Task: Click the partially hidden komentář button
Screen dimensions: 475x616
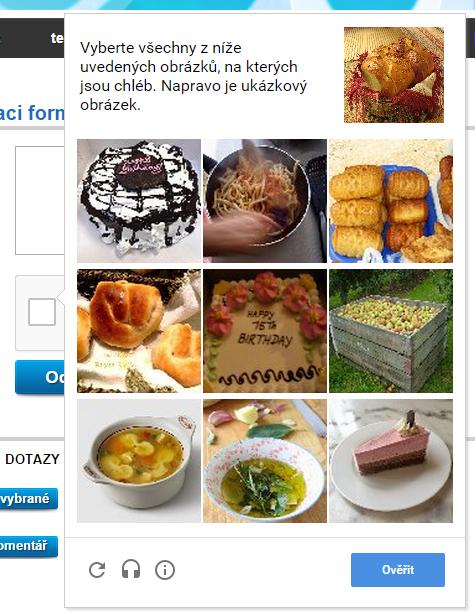Action: tap(29, 546)
